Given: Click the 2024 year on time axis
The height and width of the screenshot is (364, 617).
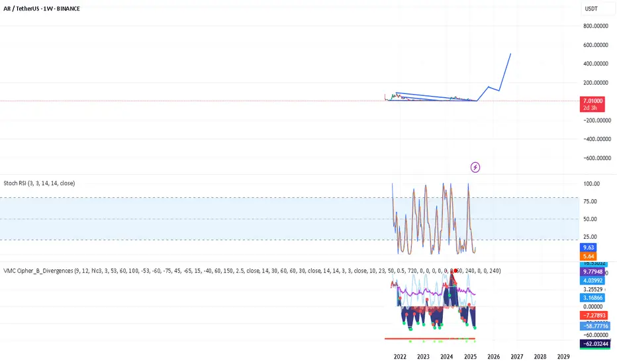Looking at the screenshot, I should [447, 357].
